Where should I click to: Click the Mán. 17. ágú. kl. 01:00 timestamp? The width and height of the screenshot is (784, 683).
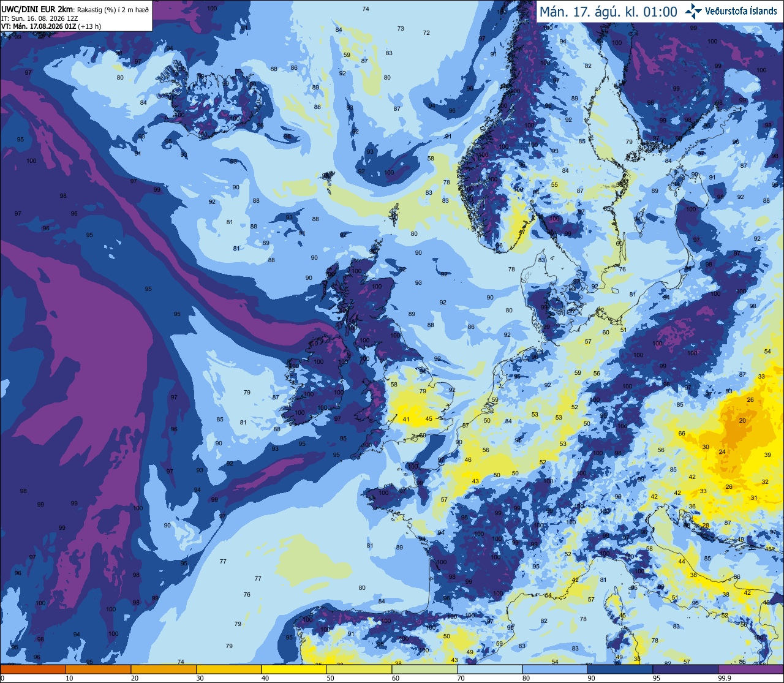(608, 12)
